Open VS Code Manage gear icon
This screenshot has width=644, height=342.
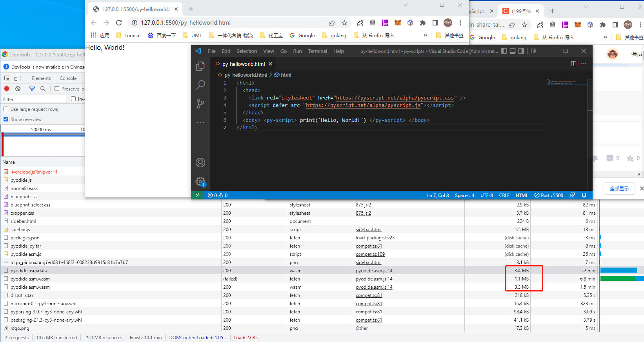pos(200,181)
